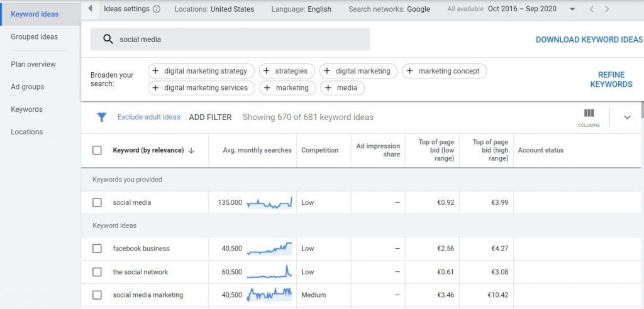The height and width of the screenshot is (309, 644).
Task: Change Search networks: Google setting
Action: pyautogui.click(x=389, y=9)
